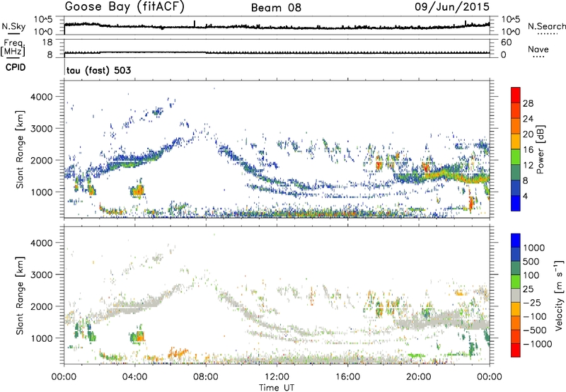Click the '-500' label on Velocity colorbar
Screen dimensions: 566x392
pyautogui.click(x=535, y=330)
